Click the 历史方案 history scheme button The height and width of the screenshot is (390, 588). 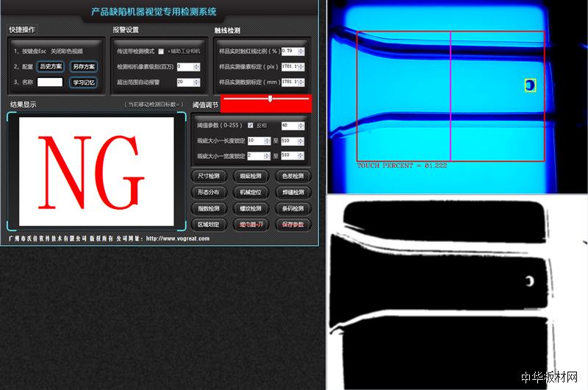point(50,66)
